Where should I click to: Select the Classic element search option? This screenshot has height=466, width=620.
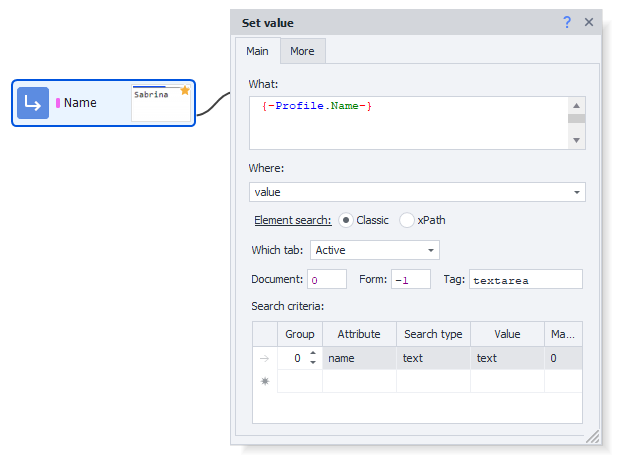coord(347,220)
